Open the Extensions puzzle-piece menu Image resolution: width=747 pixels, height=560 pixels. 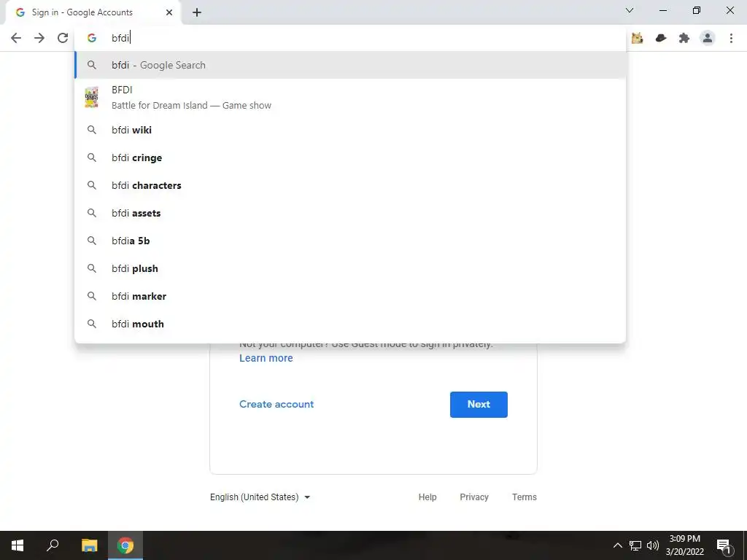(684, 38)
